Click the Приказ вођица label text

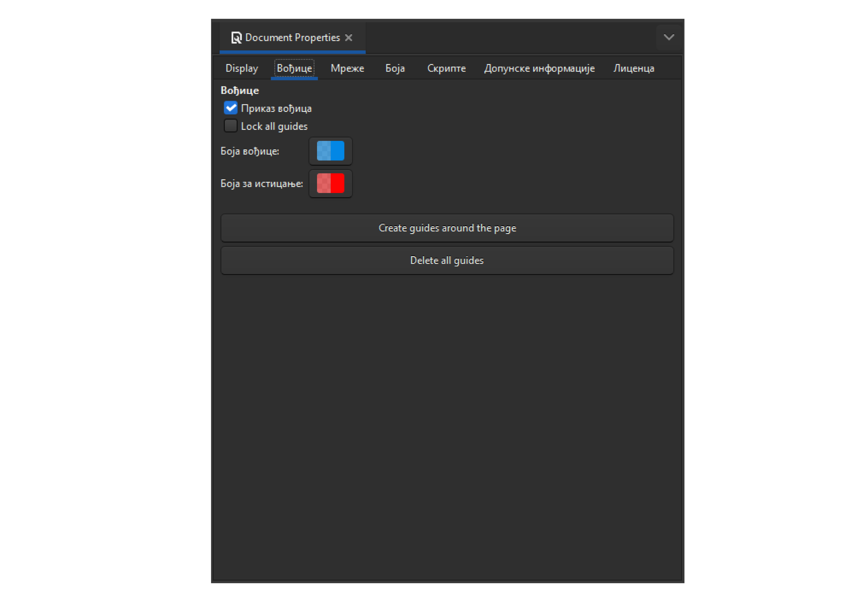[276, 109]
